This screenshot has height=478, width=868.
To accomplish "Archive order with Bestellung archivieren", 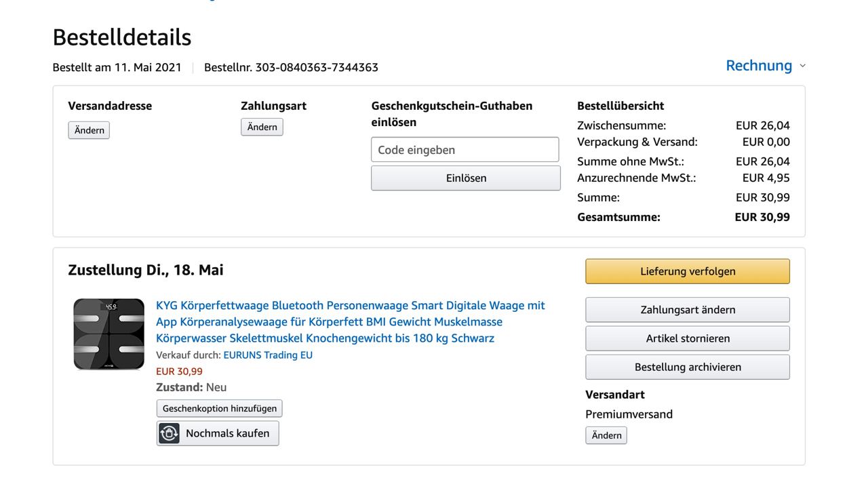I will (688, 367).
